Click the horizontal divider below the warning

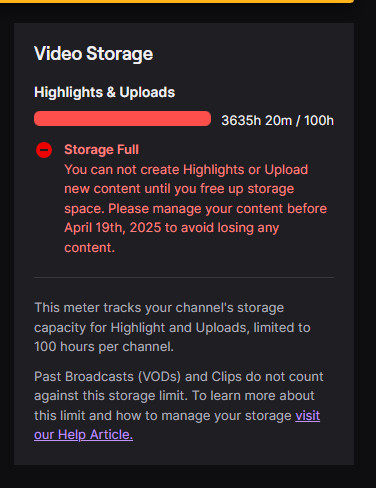coord(184,277)
